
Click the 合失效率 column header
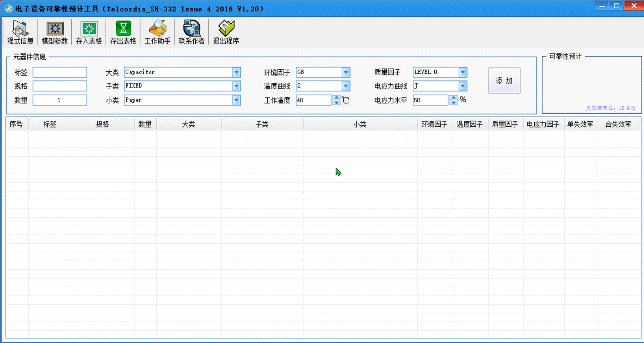(618, 124)
